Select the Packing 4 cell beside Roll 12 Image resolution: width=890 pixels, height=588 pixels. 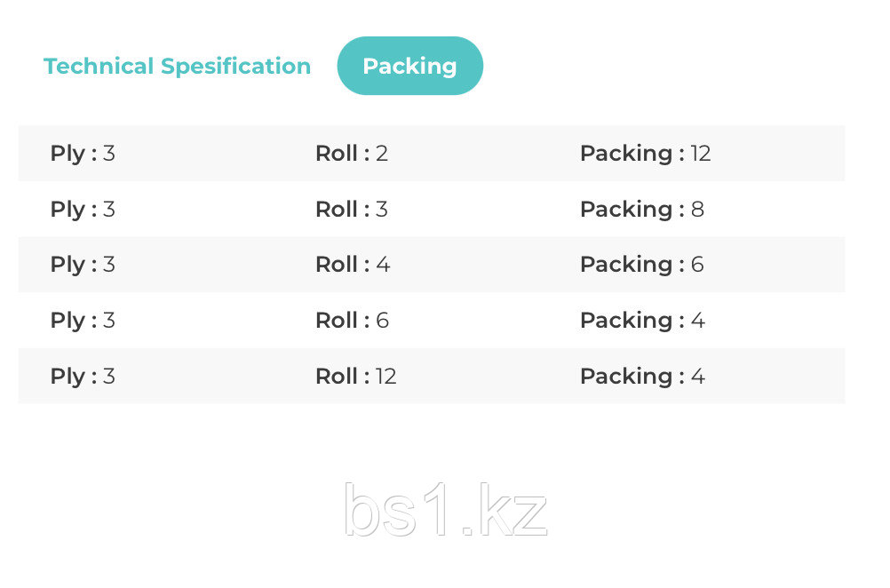pyautogui.click(x=642, y=377)
